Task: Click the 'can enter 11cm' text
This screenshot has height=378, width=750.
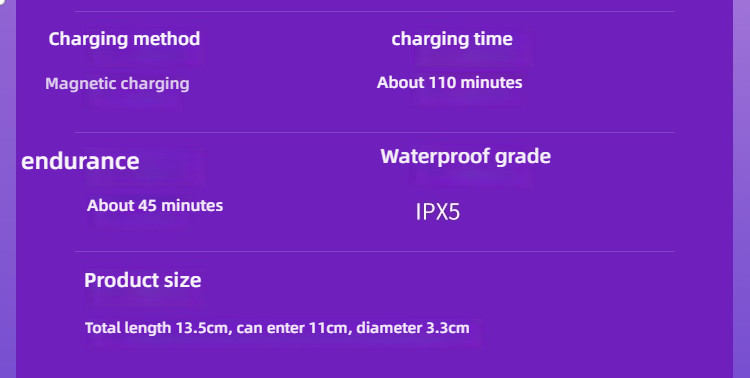Action: pos(293,328)
